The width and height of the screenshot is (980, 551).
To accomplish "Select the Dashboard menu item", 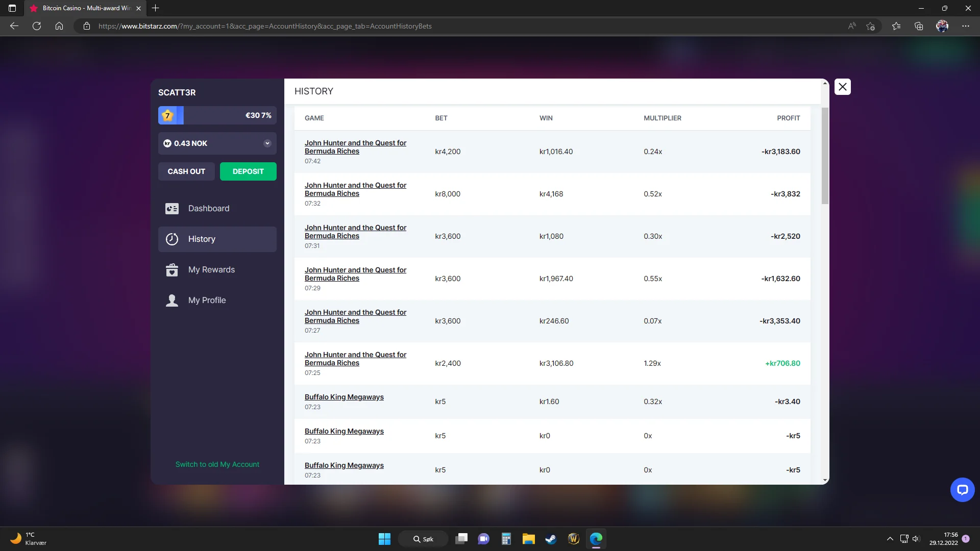I will pyautogui.click(x=217, y=209).
